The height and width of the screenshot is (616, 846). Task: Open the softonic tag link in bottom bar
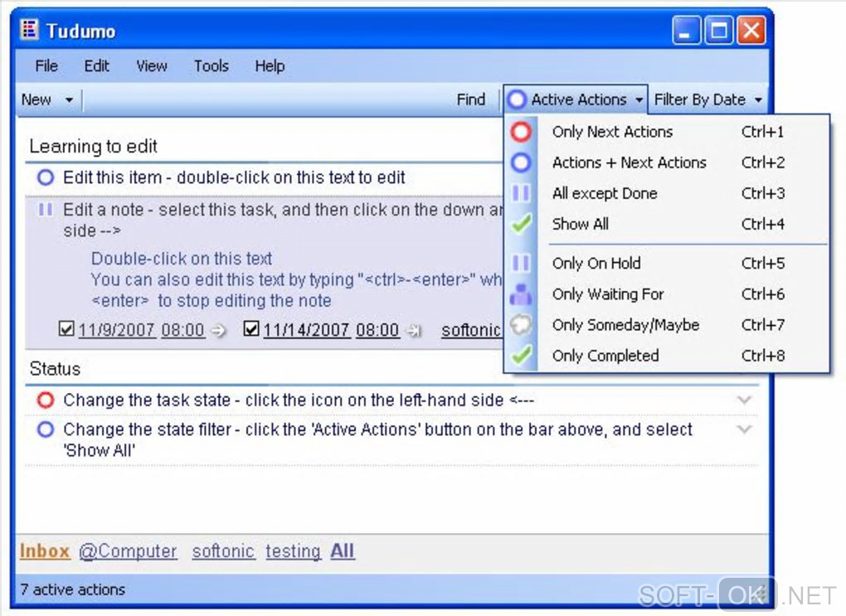pyautogui.click(x=223, y=551)
